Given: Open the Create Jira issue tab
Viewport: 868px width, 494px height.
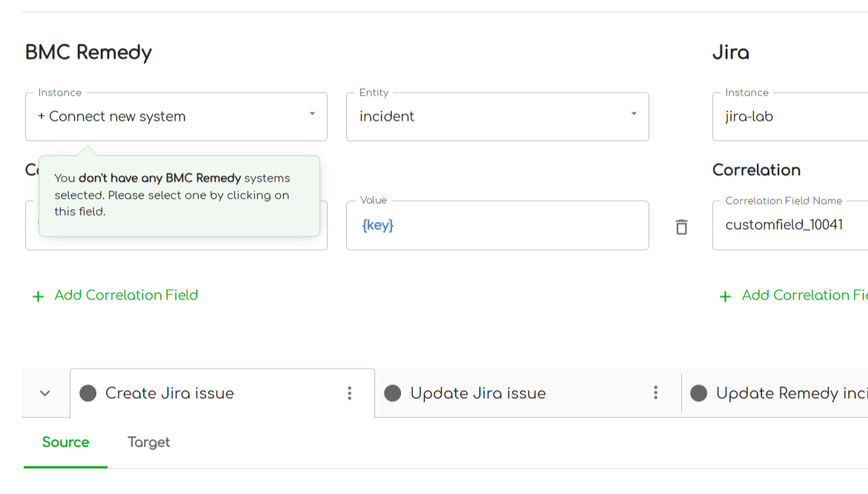Looking at the screenshot, I should 170,393.
